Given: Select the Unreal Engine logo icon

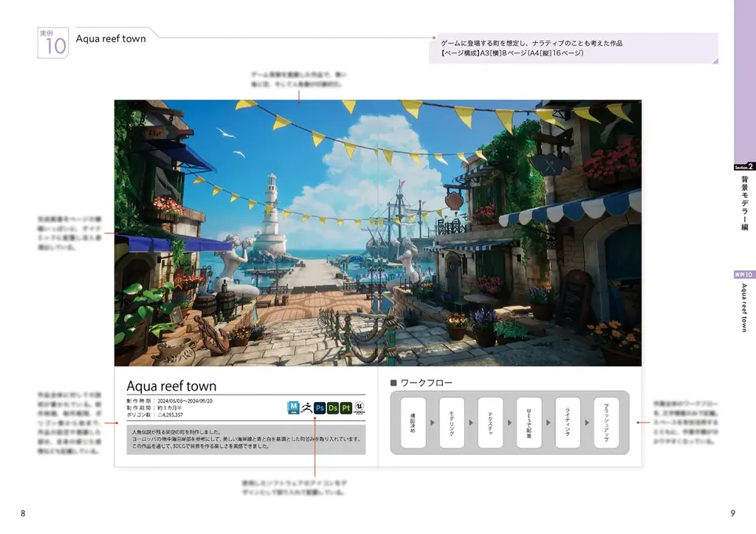Looking at the screenshot, I should coord(360,408).
